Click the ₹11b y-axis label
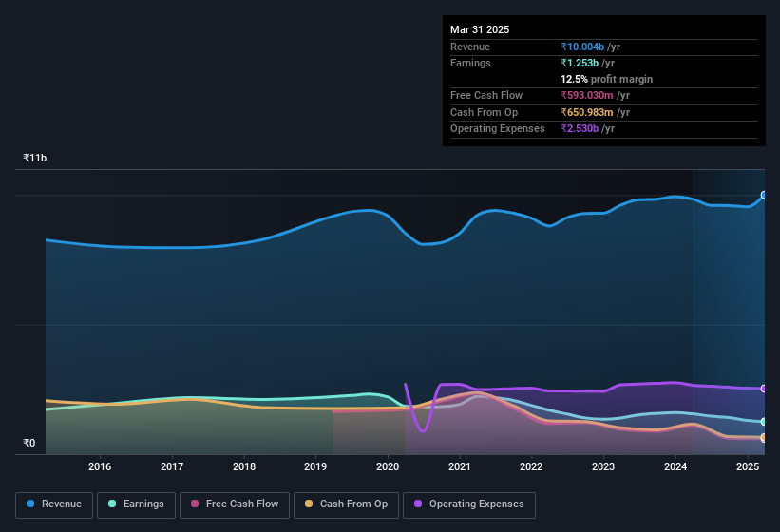 pos(35,158)
